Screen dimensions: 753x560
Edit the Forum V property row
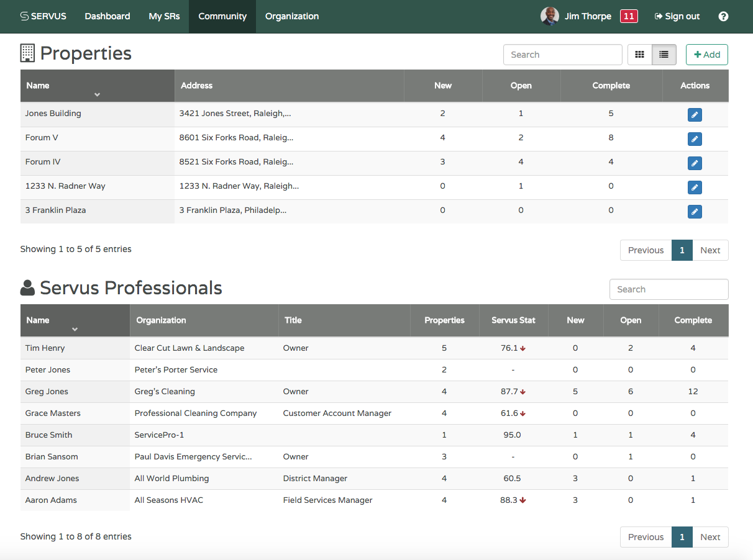click(695, 139)
